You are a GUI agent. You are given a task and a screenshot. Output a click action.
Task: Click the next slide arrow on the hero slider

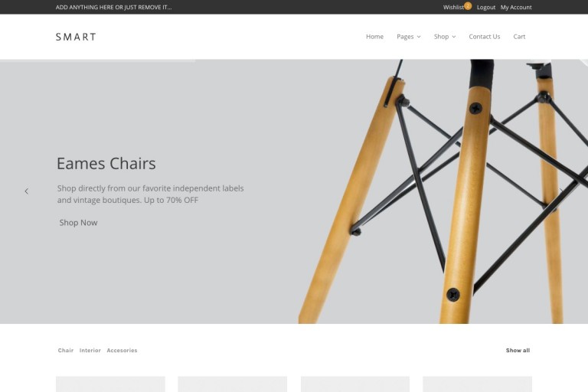tap(561, 191)
